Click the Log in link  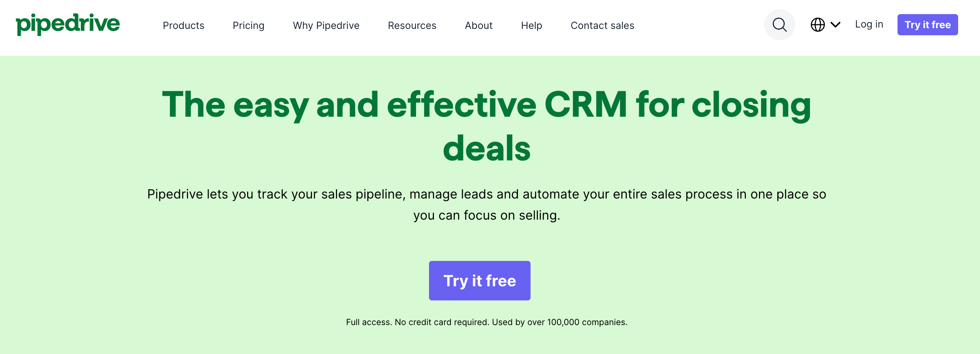point(869,24)
